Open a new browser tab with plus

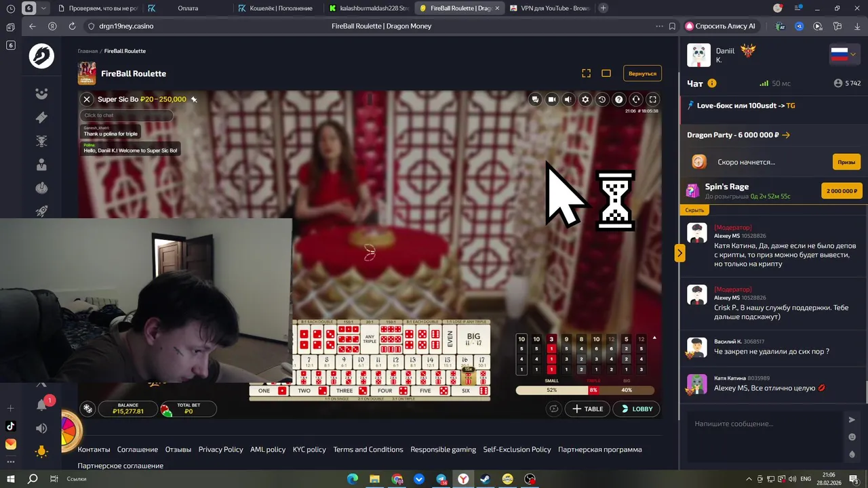pos(603,8)
